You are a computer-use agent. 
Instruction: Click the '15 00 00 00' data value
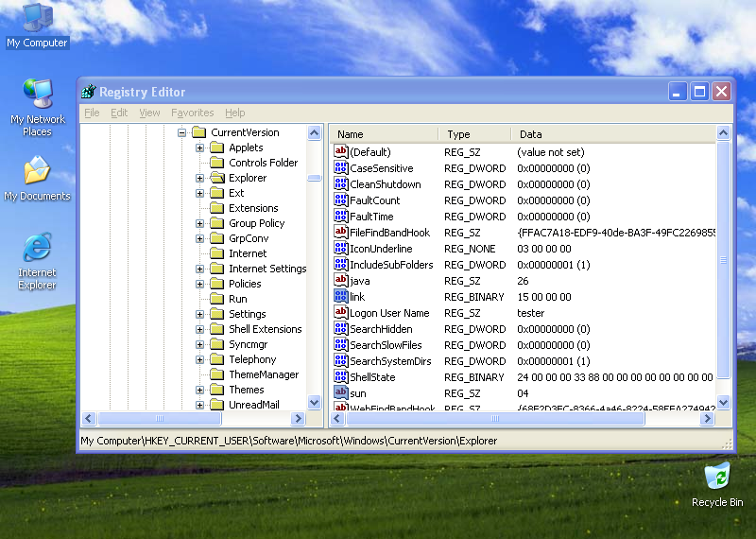point(544,297)
